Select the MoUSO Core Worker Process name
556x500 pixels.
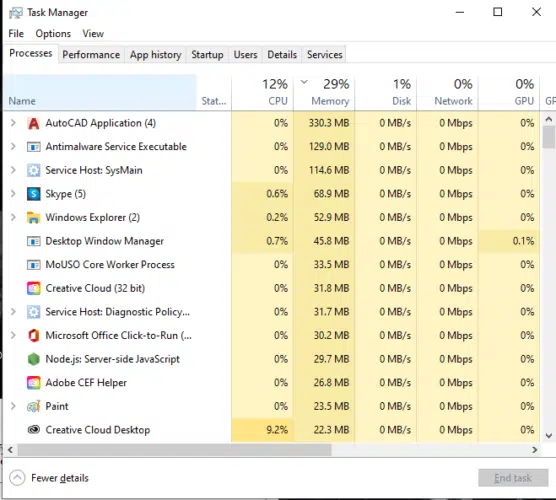(x=110, y=265)
